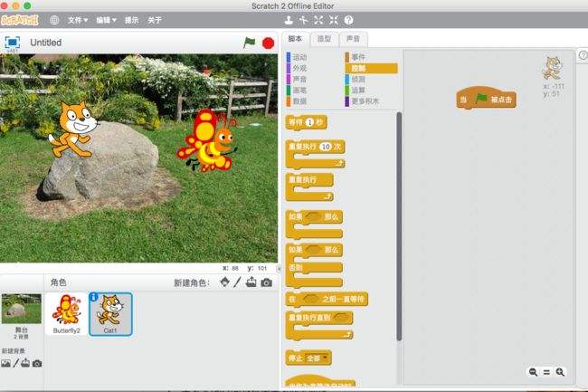Select the 侦测 block category

(356, 79)
